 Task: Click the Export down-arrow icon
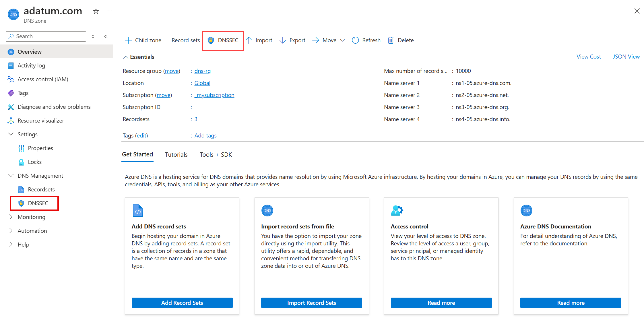(283, 40)
